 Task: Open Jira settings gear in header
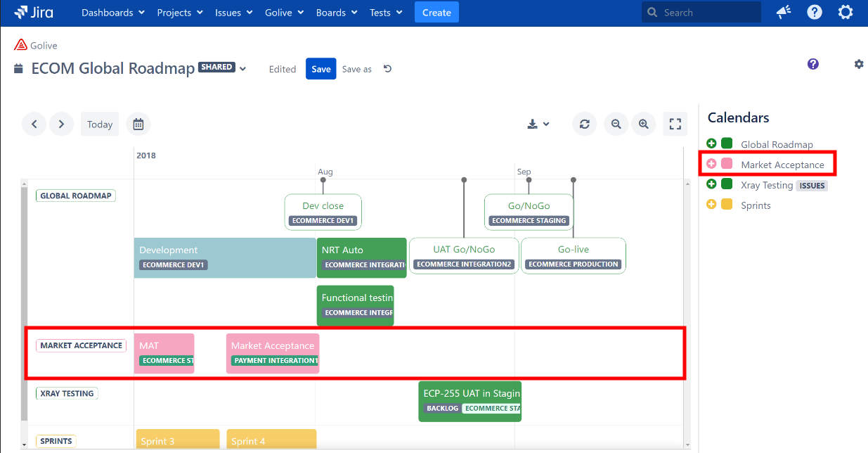click(x=846, y=13)
